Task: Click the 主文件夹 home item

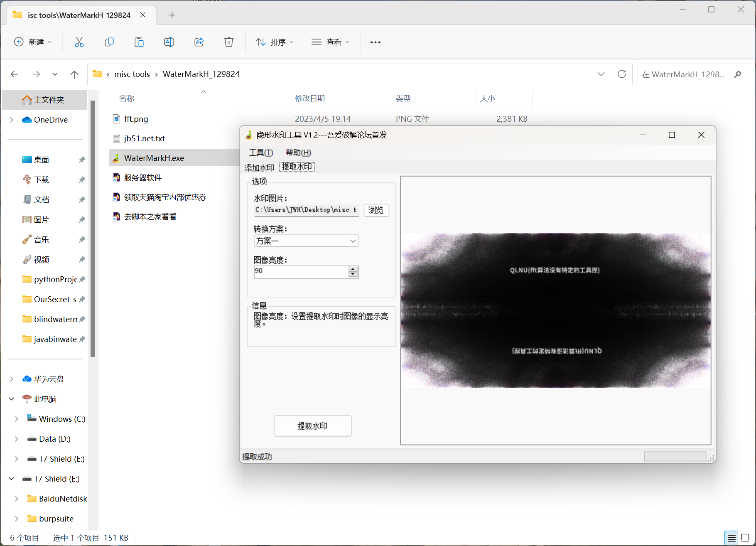Action: pyautogui.click(x=45, y=100)
